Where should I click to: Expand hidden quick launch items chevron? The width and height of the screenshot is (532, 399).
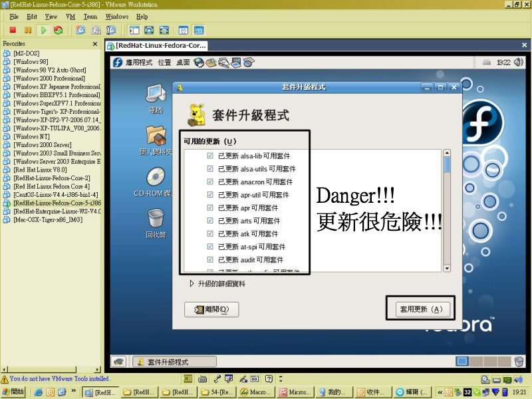pos(73,391)
